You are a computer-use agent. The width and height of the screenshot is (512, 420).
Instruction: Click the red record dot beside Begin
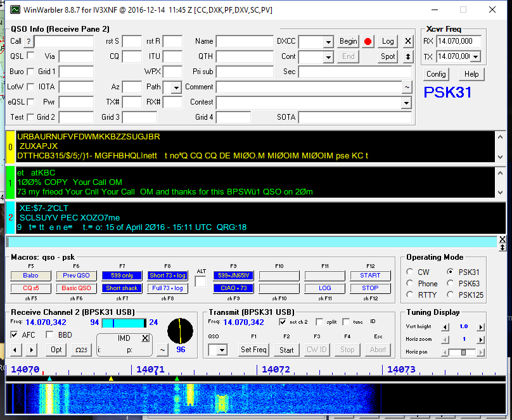tap(368, 42)
